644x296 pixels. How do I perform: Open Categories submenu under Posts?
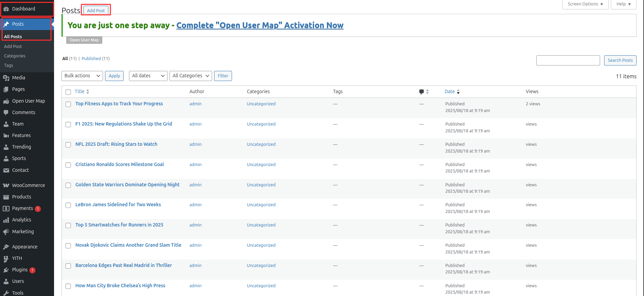pyautogui.click(x=15, y=56)
